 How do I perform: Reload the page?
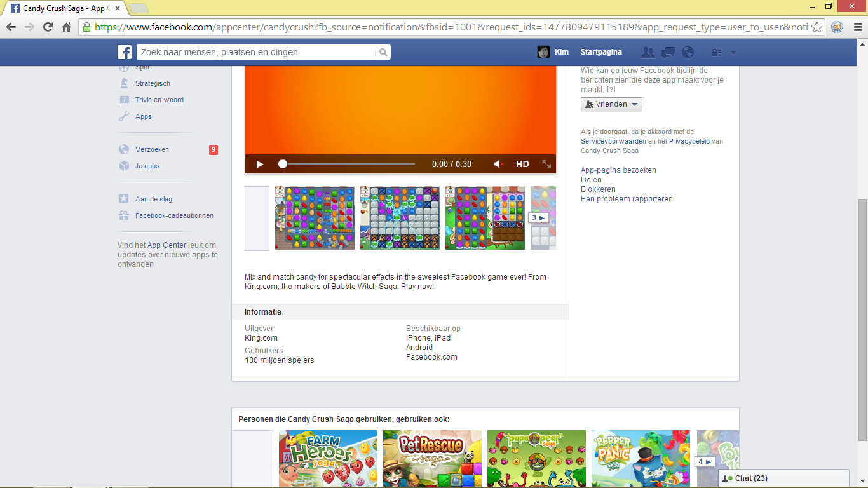48,27
